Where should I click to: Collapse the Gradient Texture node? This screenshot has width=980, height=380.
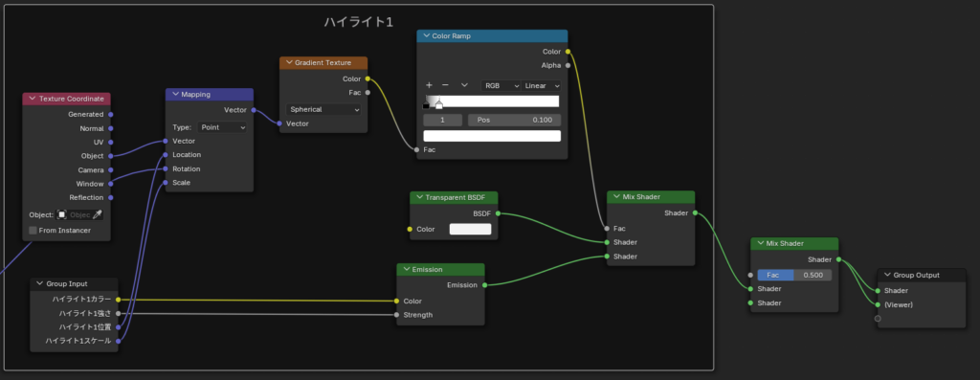(288, 62)
